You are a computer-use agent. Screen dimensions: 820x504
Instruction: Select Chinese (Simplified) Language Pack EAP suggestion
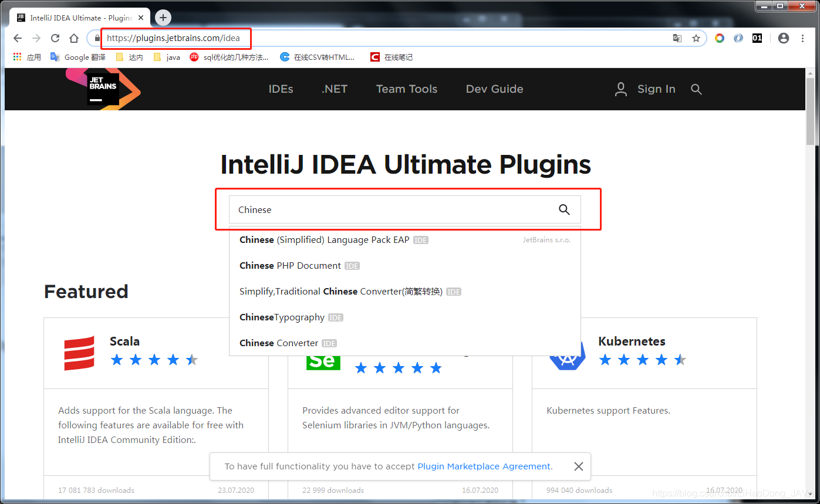click(404, 240)
